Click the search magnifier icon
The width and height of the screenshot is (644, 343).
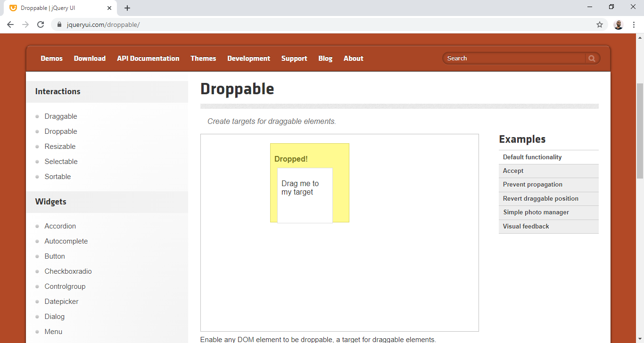click(592, 58)
